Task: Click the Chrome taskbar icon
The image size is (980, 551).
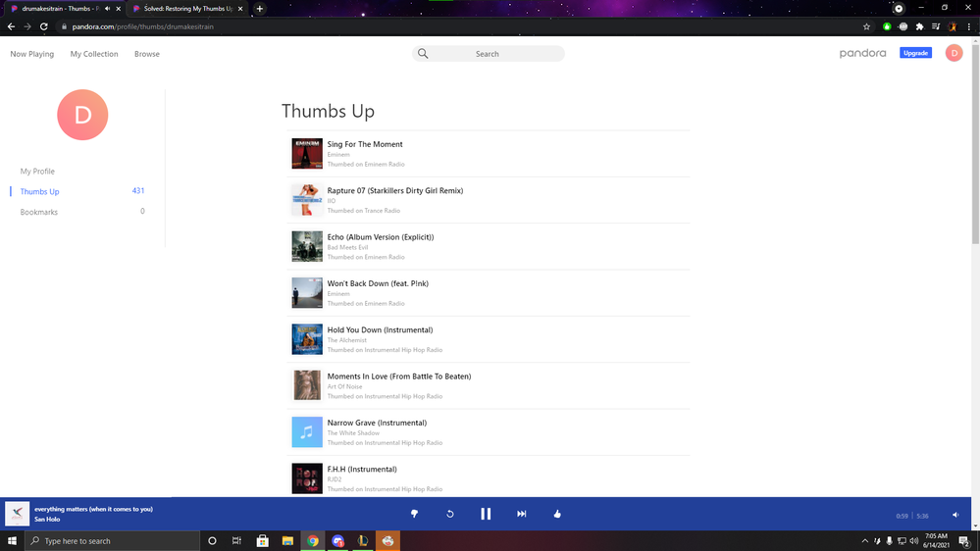Action: coord(313,541)
